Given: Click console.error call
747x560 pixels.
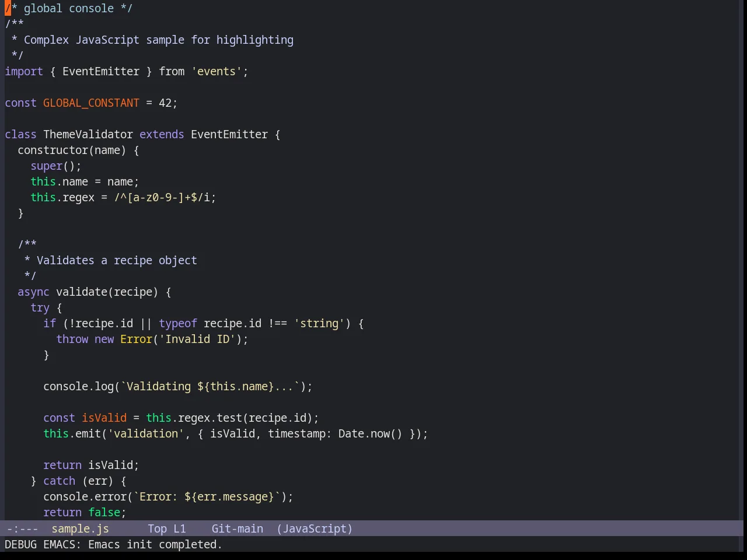Looking at the screenshot, I should tap(85, 496).
